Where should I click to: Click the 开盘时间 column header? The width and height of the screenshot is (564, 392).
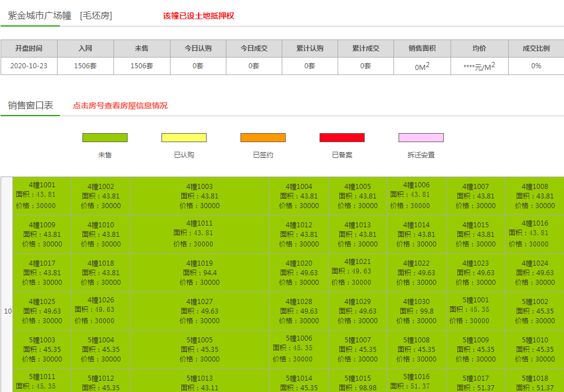click(29, 49)
